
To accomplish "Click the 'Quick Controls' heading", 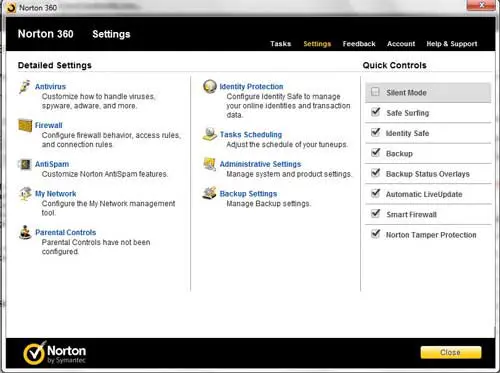I will point(395,65).
